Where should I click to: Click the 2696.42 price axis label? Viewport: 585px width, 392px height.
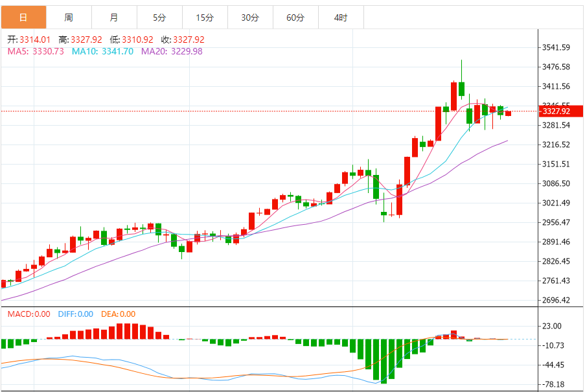tap(556, 300)
